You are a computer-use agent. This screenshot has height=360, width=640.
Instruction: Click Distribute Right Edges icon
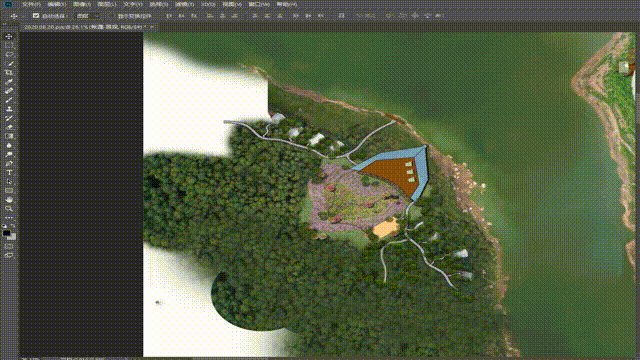(321, 16)
